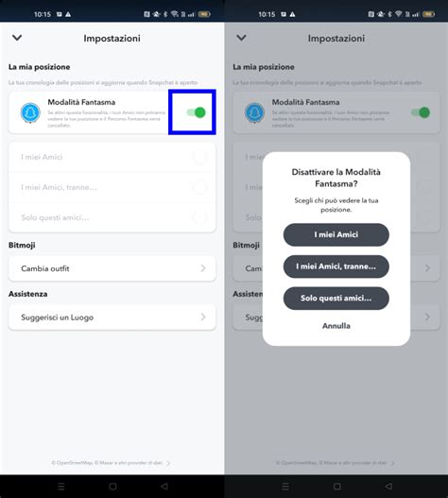
Task: Select the Solo questi amici radio button on left
Action: (x=199, y=217)
